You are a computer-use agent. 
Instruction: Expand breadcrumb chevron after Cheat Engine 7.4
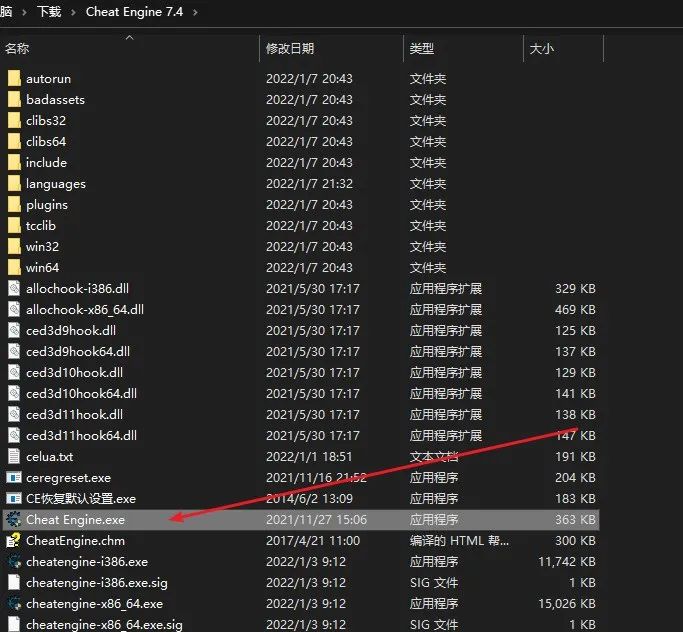[x=195, y=12]
